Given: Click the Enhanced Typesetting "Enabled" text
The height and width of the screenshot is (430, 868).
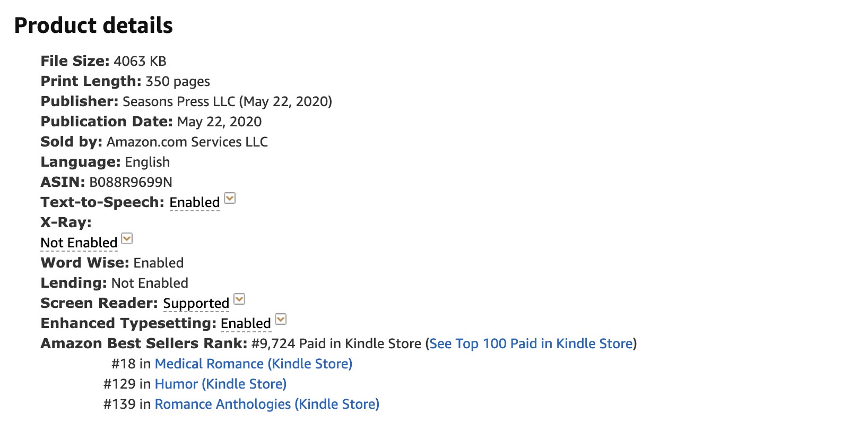Looking at the screenshot, I should tap(246, 323).
